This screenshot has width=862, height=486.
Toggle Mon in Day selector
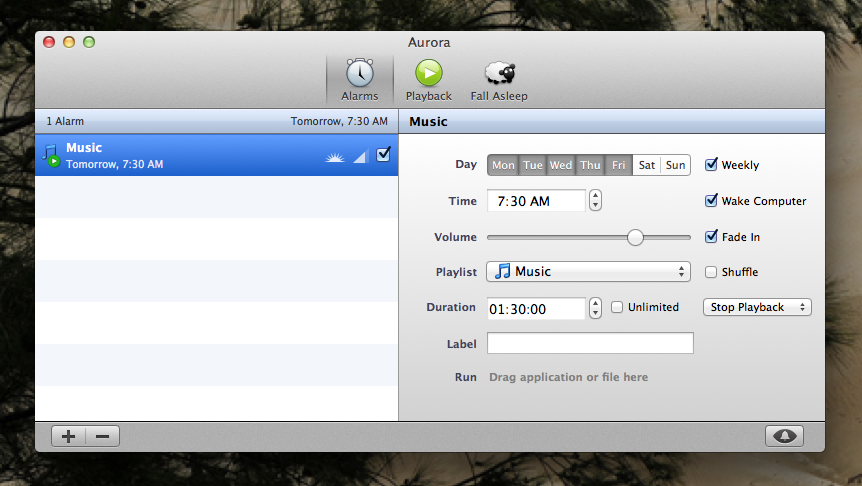point(503,165)
